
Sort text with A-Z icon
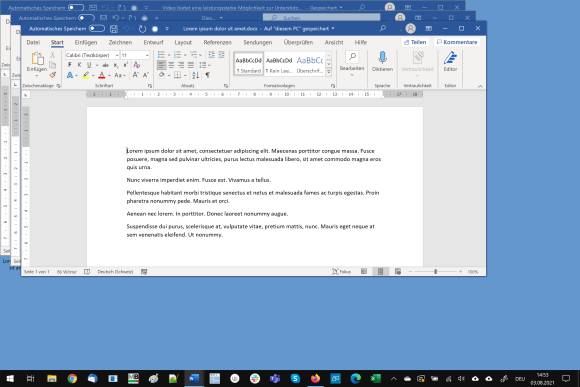196,75
